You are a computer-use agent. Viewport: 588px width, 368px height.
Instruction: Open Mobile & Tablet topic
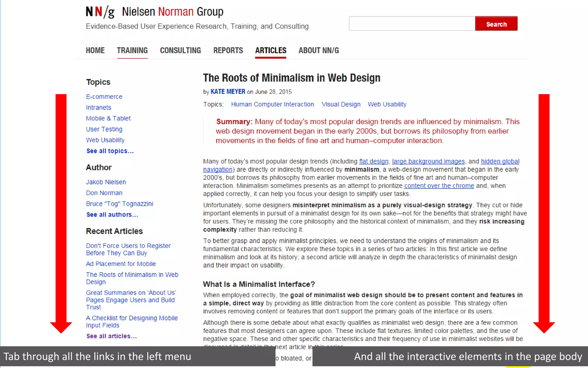pos(108,118)
